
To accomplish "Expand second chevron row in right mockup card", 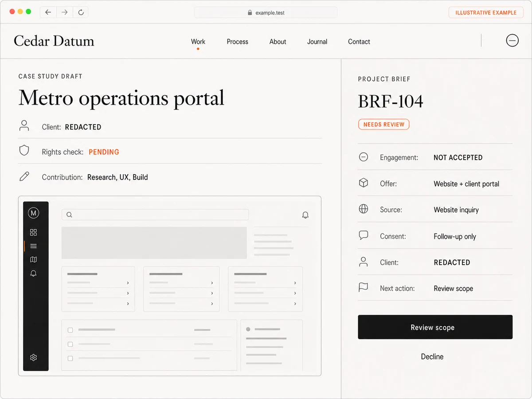I will (x=295, y=293).
